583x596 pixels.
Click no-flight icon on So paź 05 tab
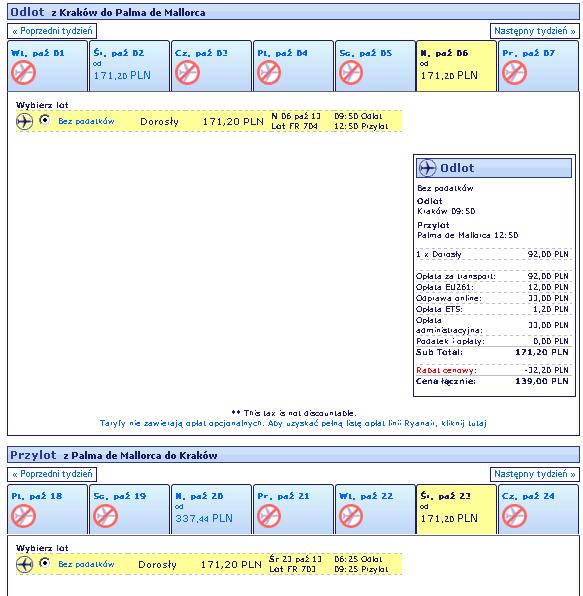click(x=351, y=73)
